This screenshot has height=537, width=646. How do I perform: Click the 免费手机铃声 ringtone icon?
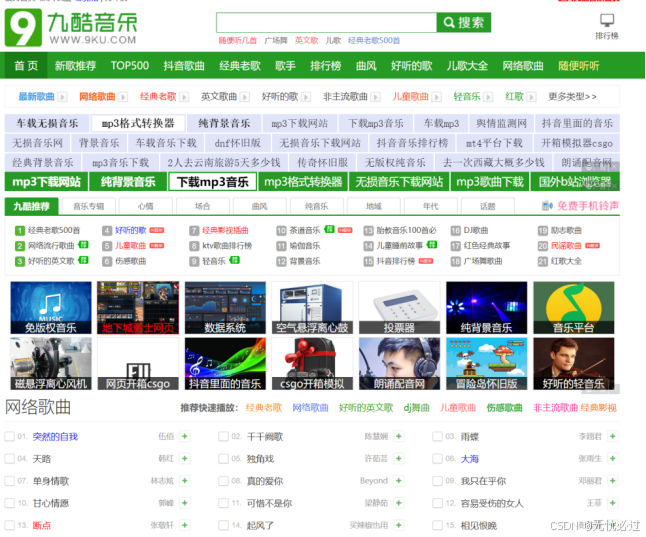pos(547,205)
